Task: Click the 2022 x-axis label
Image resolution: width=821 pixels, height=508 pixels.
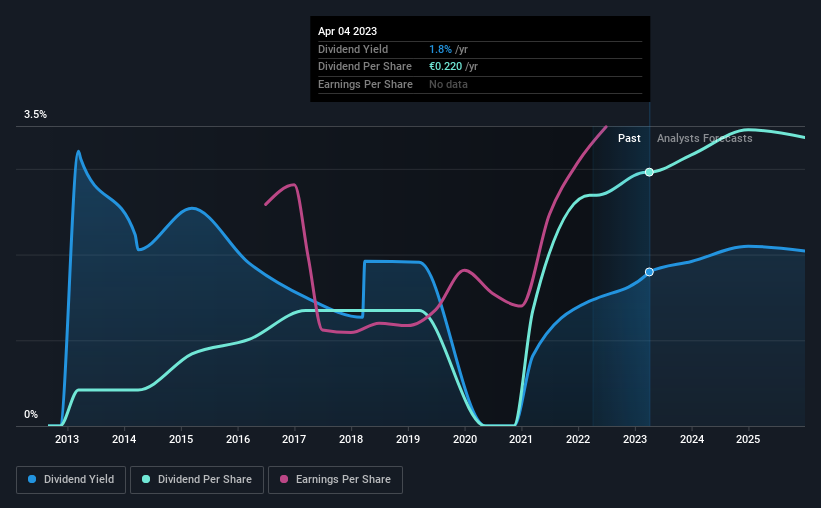Action: 578,439
